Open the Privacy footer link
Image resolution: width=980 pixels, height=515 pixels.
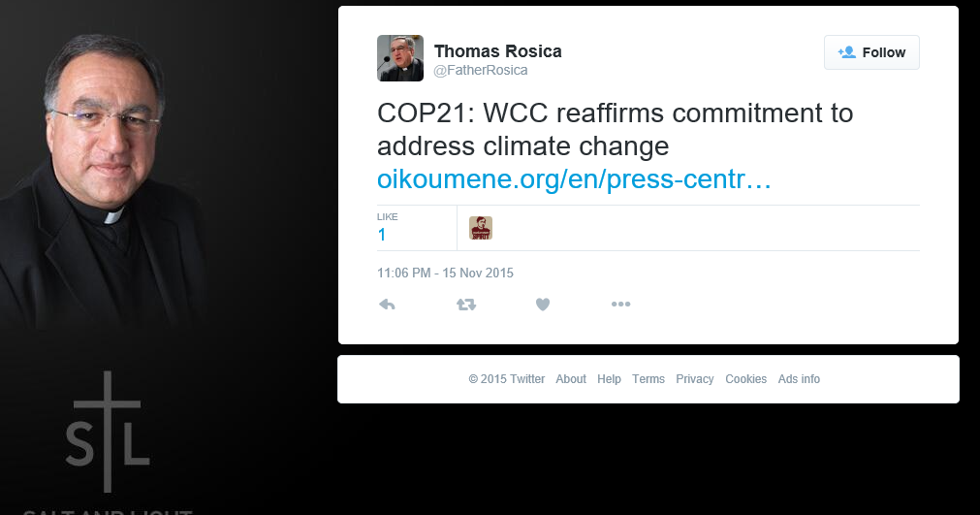pos(694,379)
